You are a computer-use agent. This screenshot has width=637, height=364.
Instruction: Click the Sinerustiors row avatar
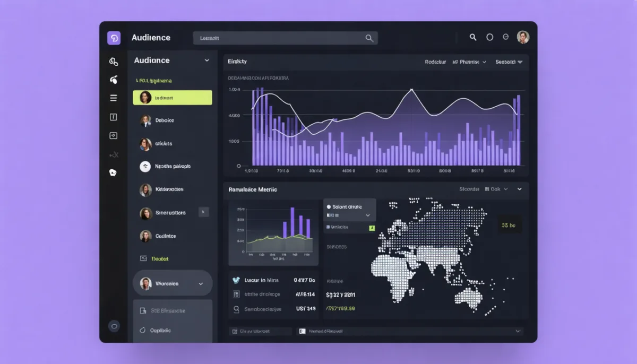pos(145,213)
